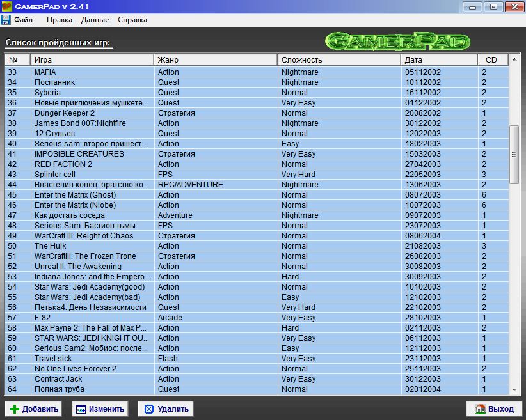Screen dimensions: 526x420
Task: Select the MAFIA row
Action: pyautogui.click(x=257, y=72)
